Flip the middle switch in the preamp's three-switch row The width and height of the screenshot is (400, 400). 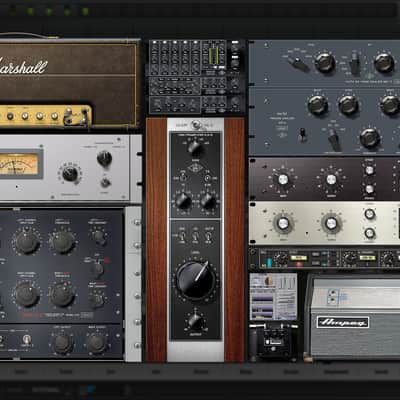[x=196, y=237]
